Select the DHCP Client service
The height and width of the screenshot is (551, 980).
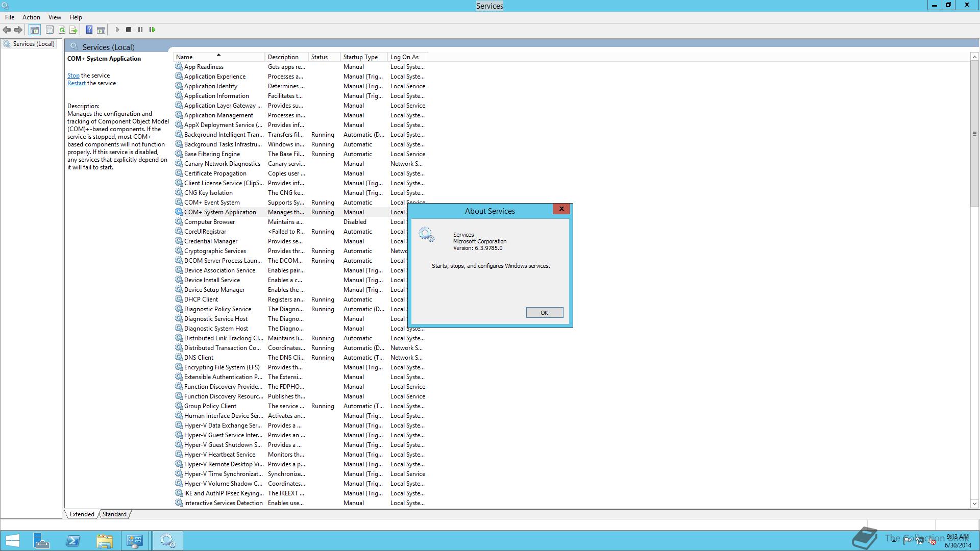click(291, 299)
